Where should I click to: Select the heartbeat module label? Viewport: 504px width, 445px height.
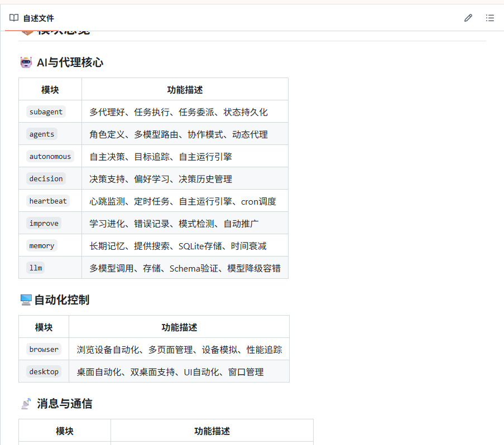[48, 201]
